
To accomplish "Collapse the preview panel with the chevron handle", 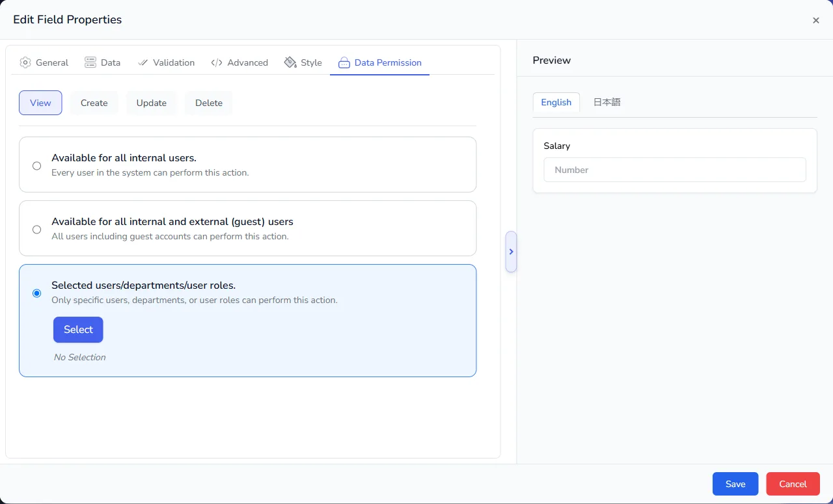I will tap(511, 252).
